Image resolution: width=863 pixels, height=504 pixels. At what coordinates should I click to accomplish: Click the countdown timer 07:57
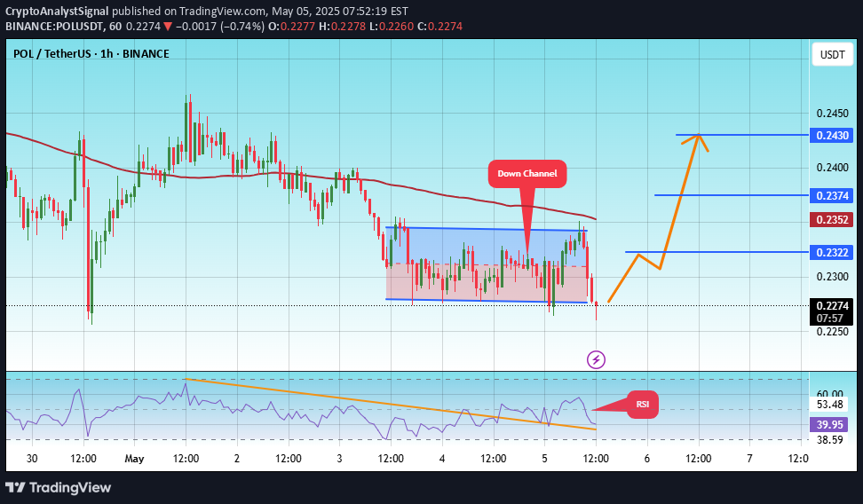coord(829,319)
